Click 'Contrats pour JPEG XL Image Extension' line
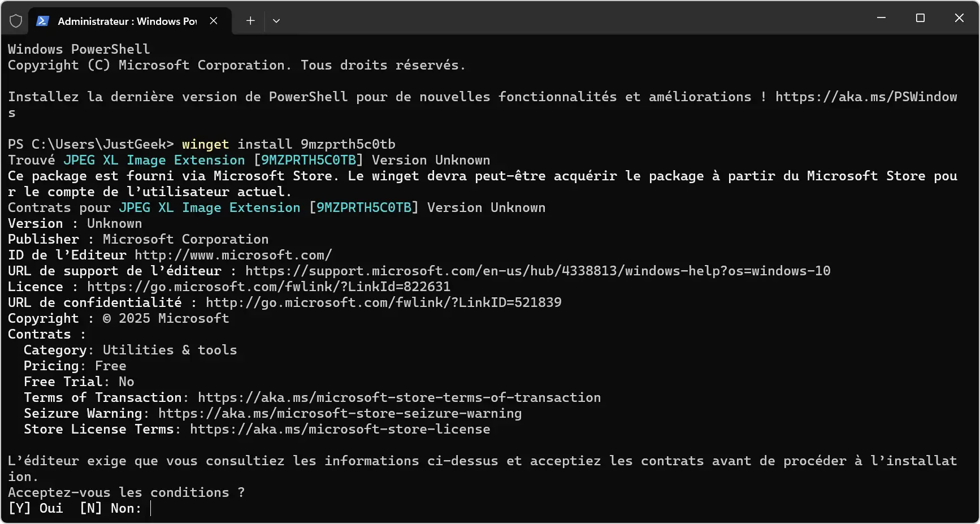The width and height of the screenshot is (980, 524). click(x=277, y=207)
